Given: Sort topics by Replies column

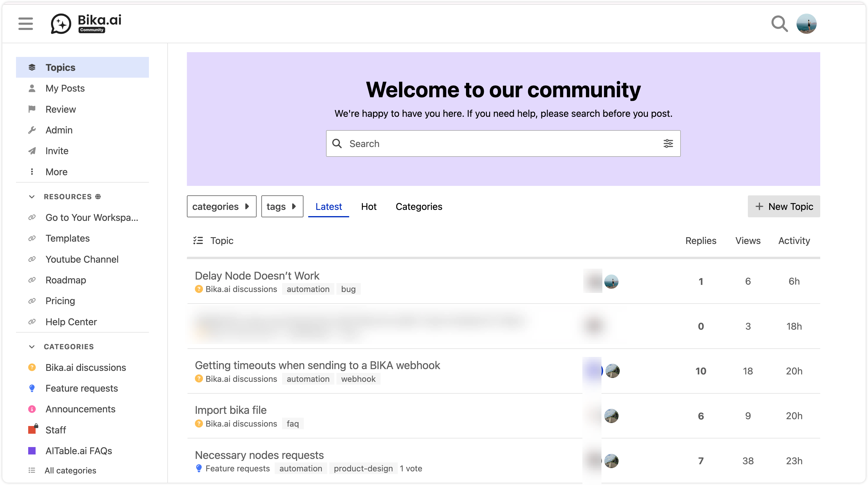Looking at the screenshot, I should (x=701, y=240).
